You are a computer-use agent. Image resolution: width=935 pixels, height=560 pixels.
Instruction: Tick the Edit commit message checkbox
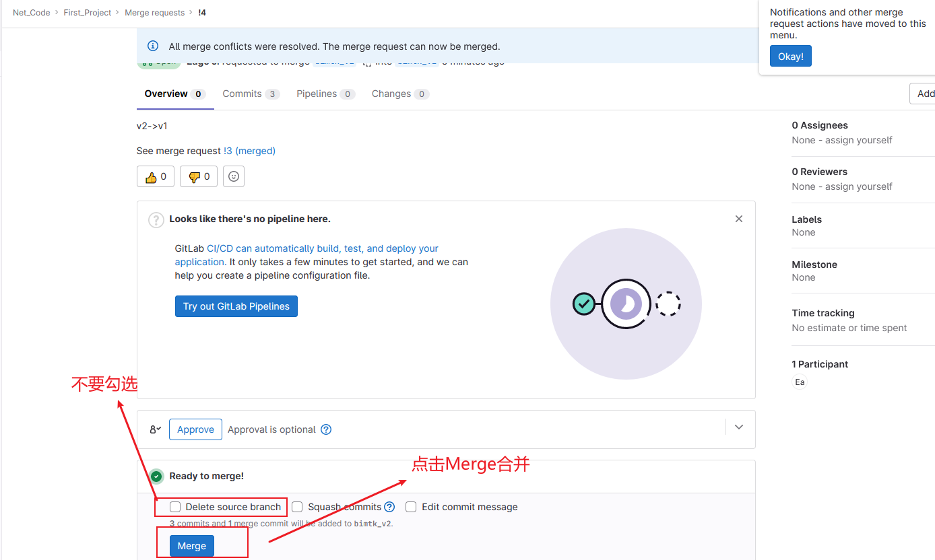tap(411, 507)
